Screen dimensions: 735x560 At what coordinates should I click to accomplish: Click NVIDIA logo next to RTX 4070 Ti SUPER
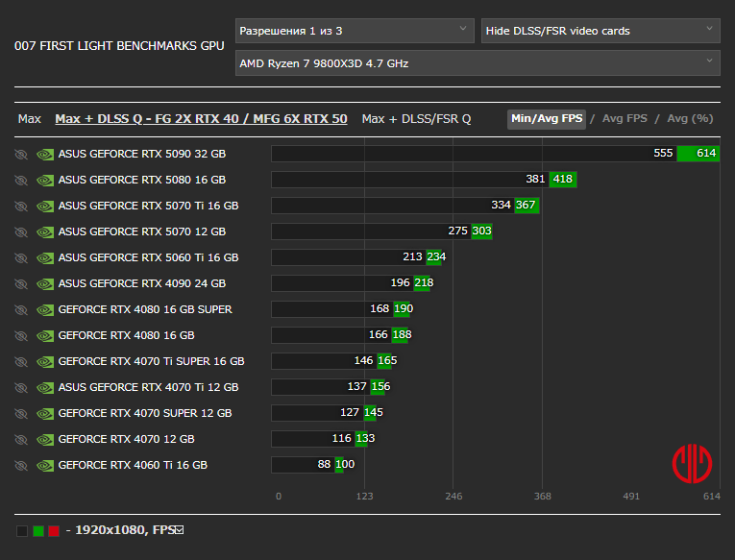pyautogui.click(x=45, y=362)
